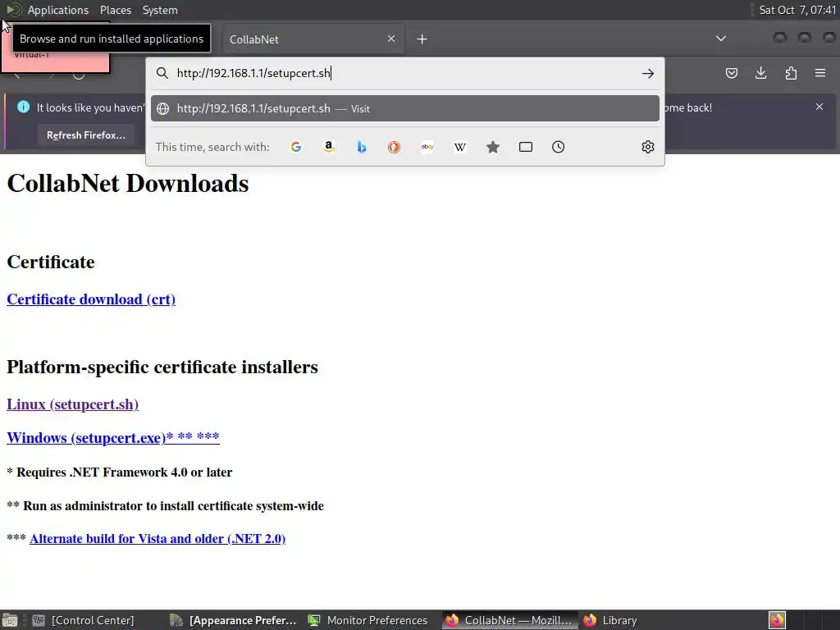Switch to CollabNet Mozilla taskbar entry
The width and height of the screenshot is (840, 630).
click(509, 620)
